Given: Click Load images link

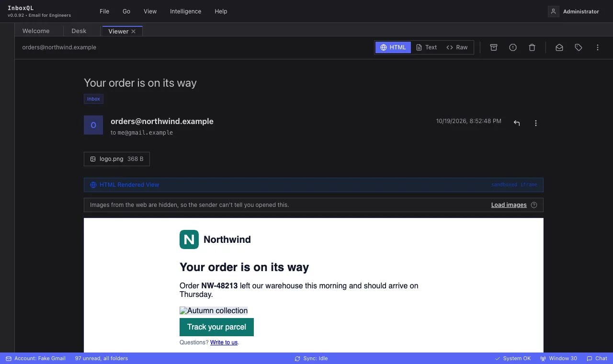Looking at the screenshot, I should (x=509, y=205).
